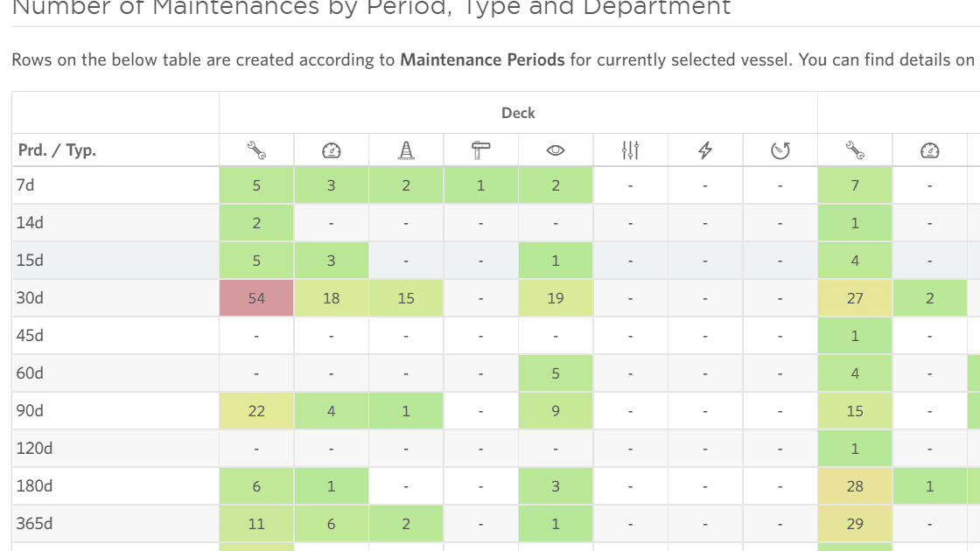Click the cell showing 28 for 180d
980x551 pixels.
pos(855,485)
